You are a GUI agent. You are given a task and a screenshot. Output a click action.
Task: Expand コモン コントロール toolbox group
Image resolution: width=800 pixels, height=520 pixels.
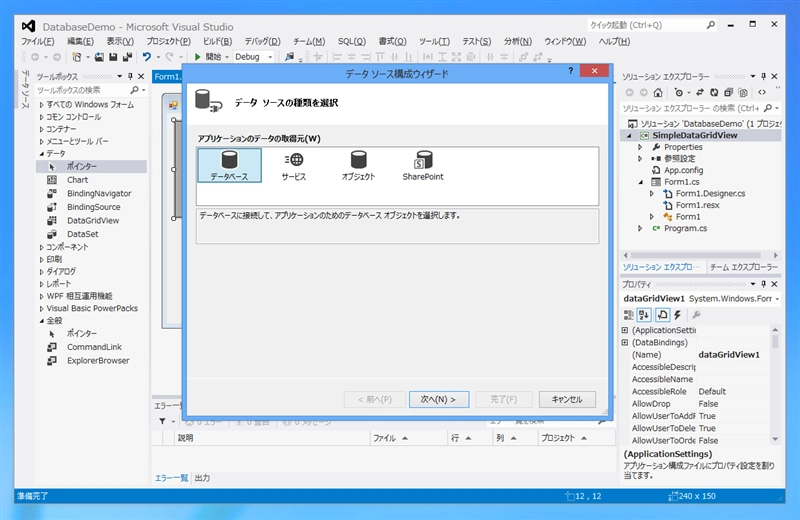[x=41, y=117]
